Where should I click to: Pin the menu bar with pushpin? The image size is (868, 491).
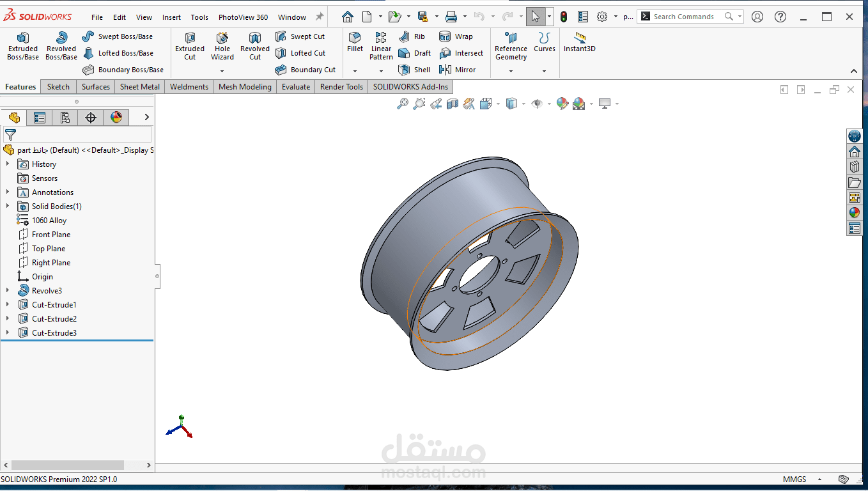tap(320, 17)
